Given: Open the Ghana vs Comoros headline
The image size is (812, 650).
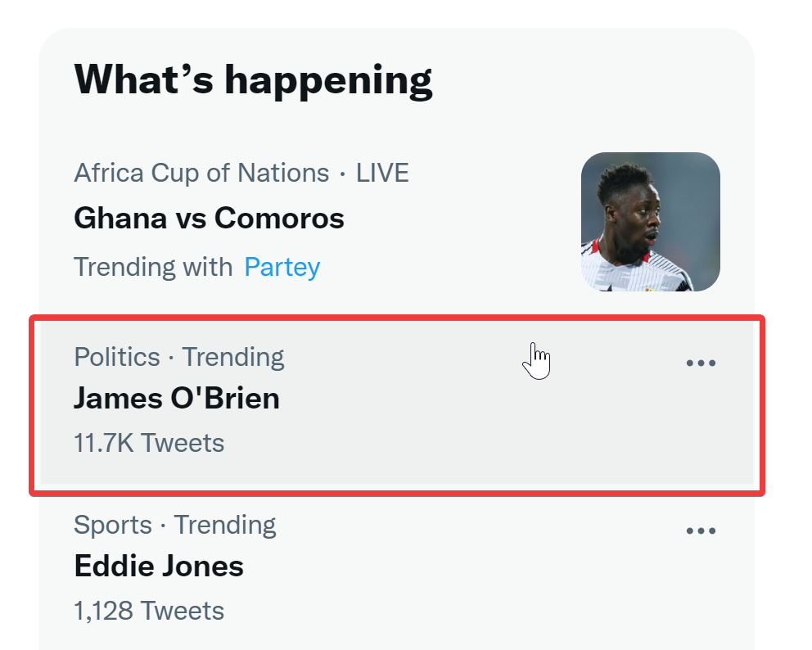Looking at the screenshot, I should [210, 218].
